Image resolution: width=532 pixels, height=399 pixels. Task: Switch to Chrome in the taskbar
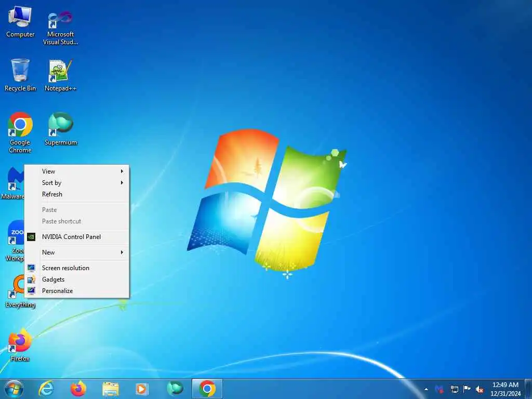(x=207, y=389)
